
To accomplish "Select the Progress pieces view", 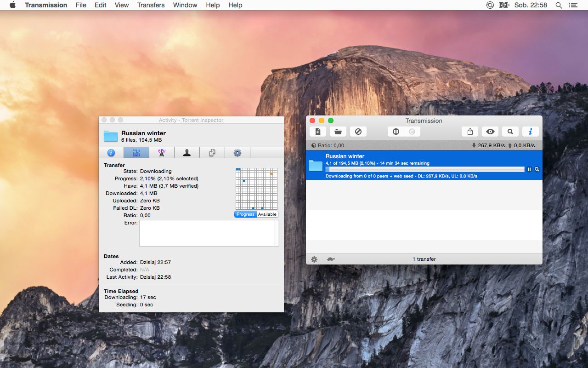I will pyautogui.click(x=245, y=214).
